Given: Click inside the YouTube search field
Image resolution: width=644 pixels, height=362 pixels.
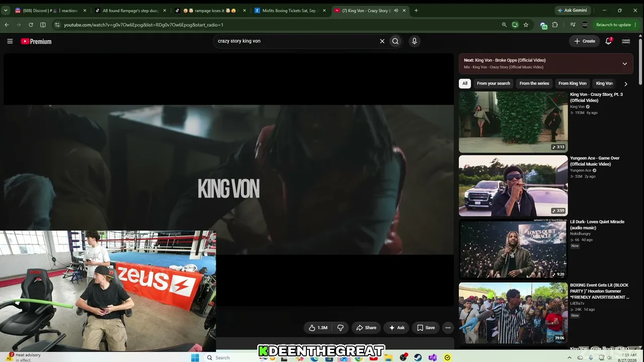Looking at the screenshot, I should [x=297, y=41].
